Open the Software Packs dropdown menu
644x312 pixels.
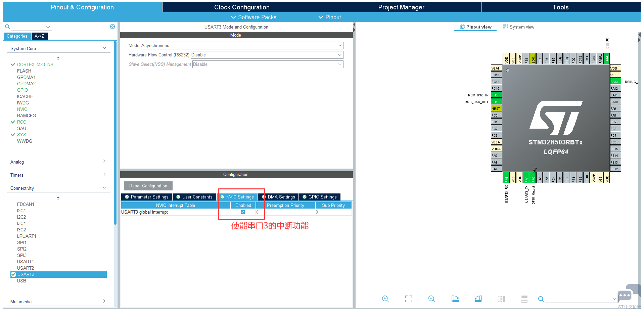pos(254,17)
